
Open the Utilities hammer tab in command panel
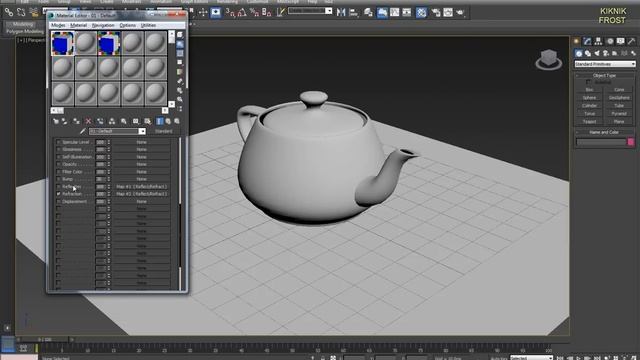[x=631, y=41]
